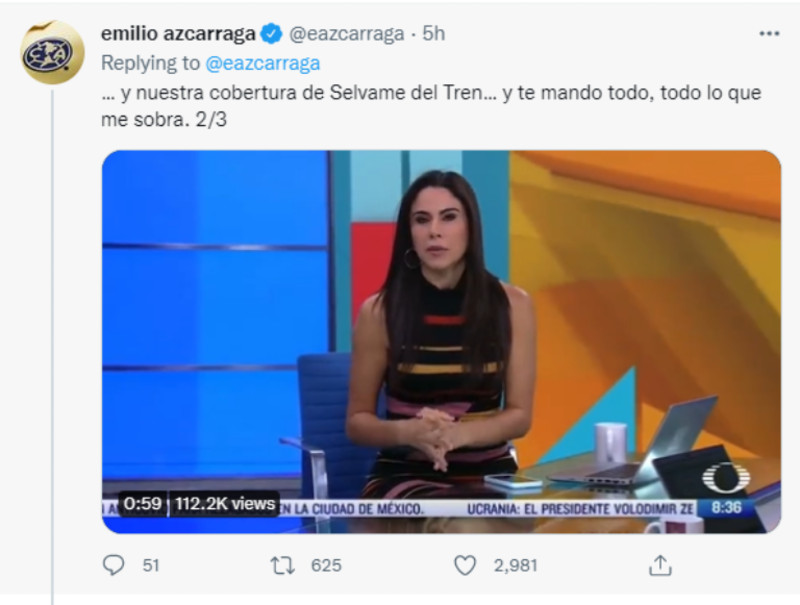This screenshot has height=605, width=800.
Task: Open the 5h timestamp link
Action: [x=434, y=34]
